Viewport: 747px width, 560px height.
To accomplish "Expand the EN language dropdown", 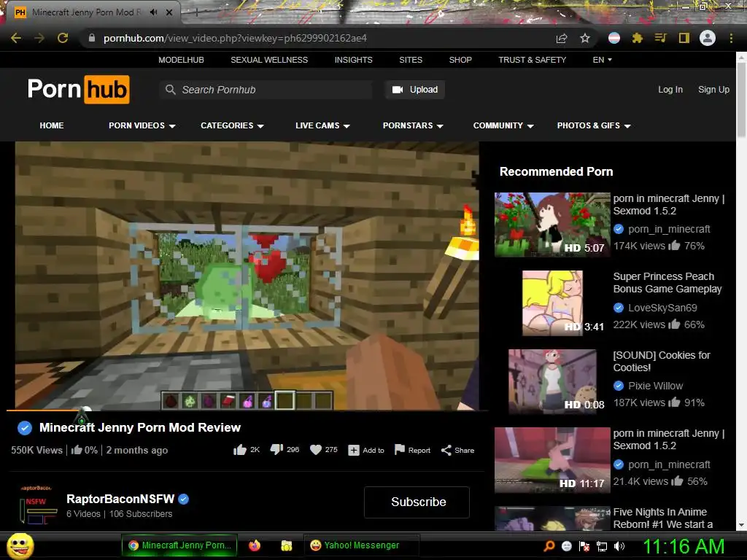I will 602,60.
